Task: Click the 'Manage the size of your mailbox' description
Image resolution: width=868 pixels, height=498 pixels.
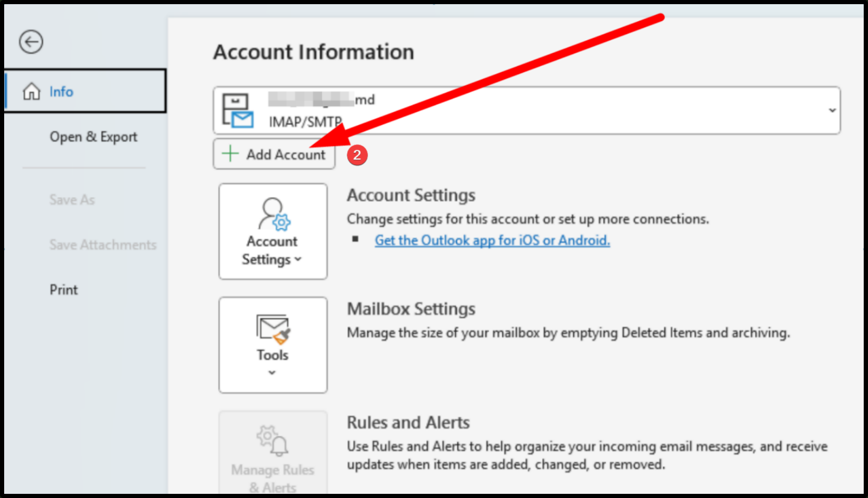Action: tap(568, 333)
